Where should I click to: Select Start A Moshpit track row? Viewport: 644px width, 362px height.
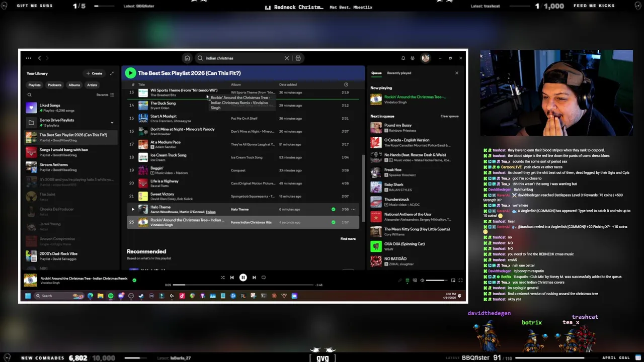(x=243, y=119)
